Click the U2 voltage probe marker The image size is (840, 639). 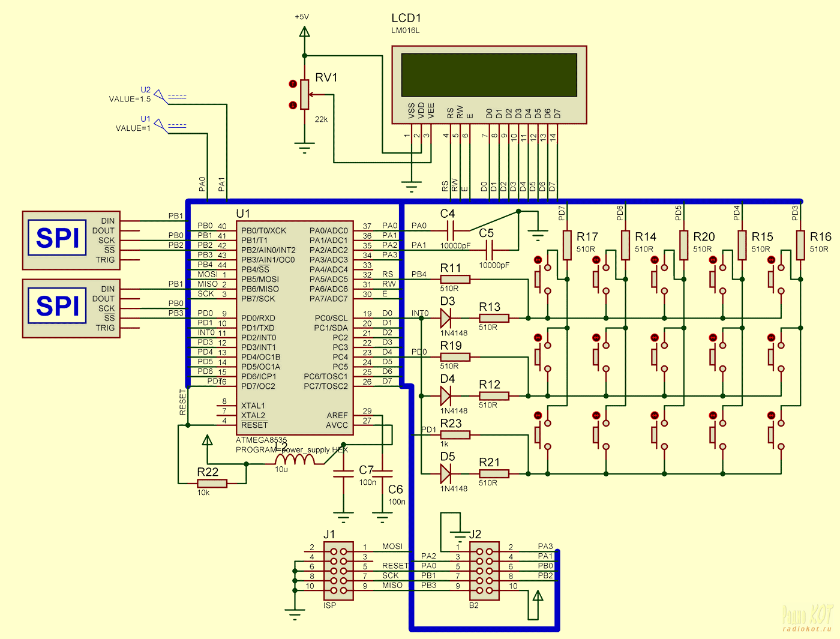160,95
